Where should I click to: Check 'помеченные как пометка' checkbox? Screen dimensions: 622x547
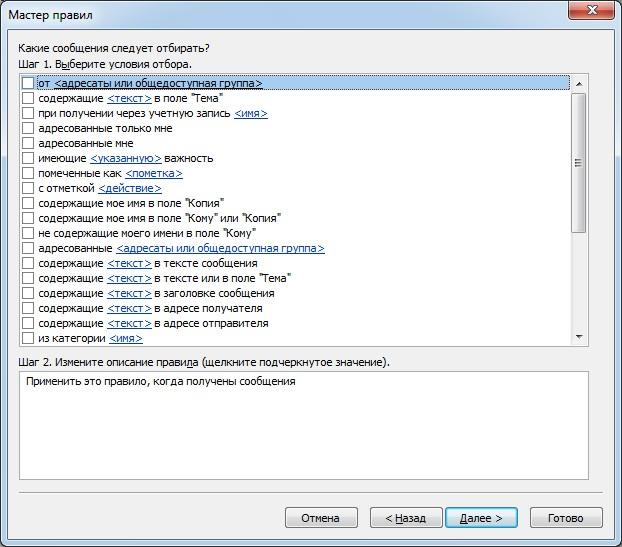pyautogui.click(x=28, y=173)
